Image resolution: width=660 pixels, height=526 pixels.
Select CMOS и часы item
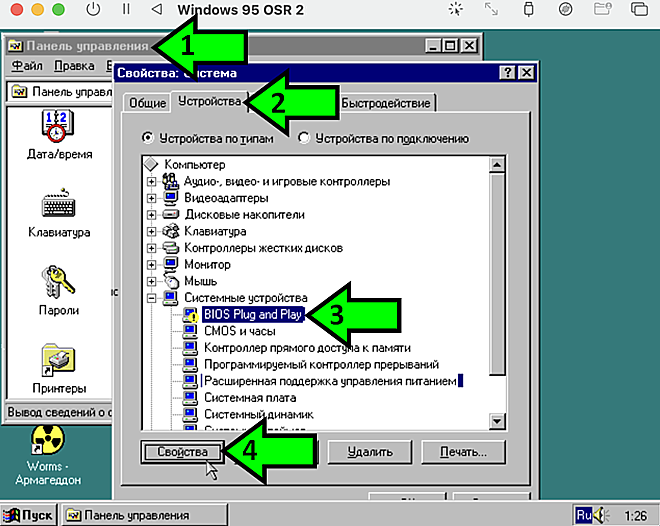pyautogui.click(x=240, y=331)
